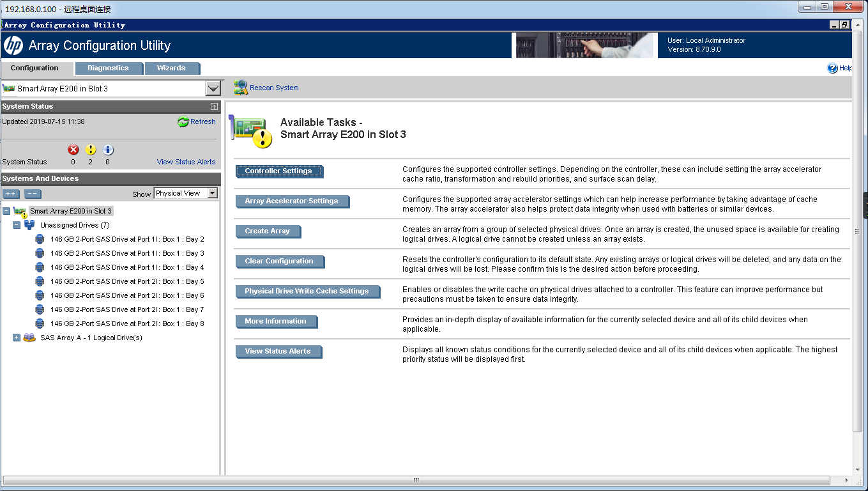Click the large Available Tasks controller icon
The image size is (868, 491).
coord(252,132)
